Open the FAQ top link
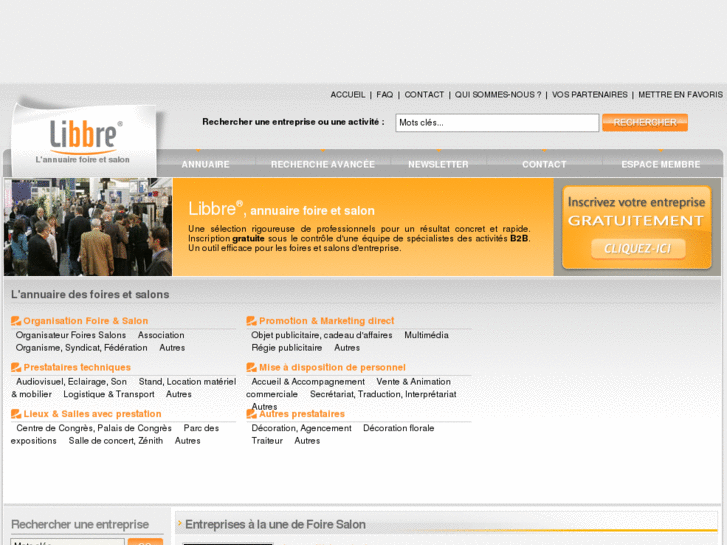The image size is (727, 545). point(384,95)
